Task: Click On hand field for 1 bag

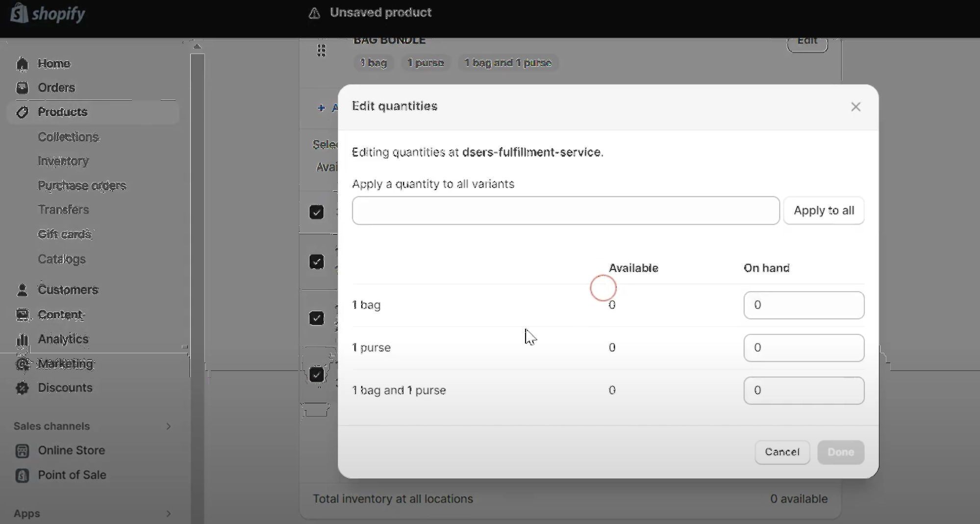Action: coord(804,305)
